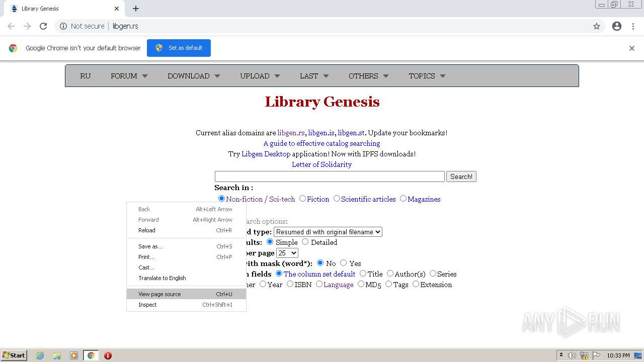The height and width of the screenshot is (362, 644).
Task: Click the Search! button
Action: pos(461,176)
